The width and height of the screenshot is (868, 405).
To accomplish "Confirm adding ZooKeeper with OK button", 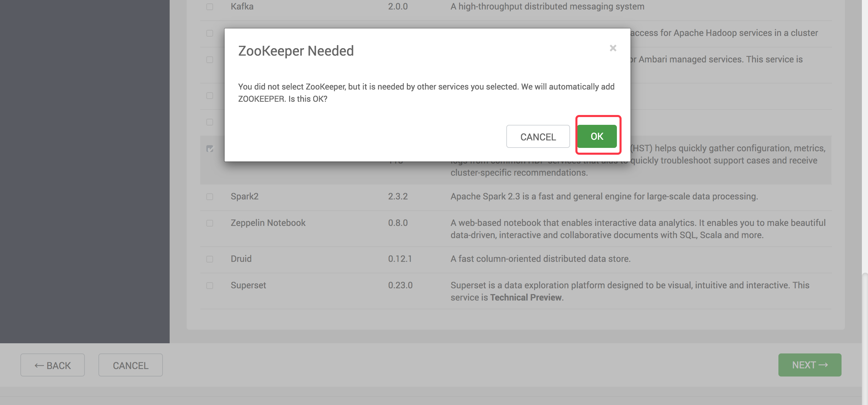I will click(x=597, y=136).
